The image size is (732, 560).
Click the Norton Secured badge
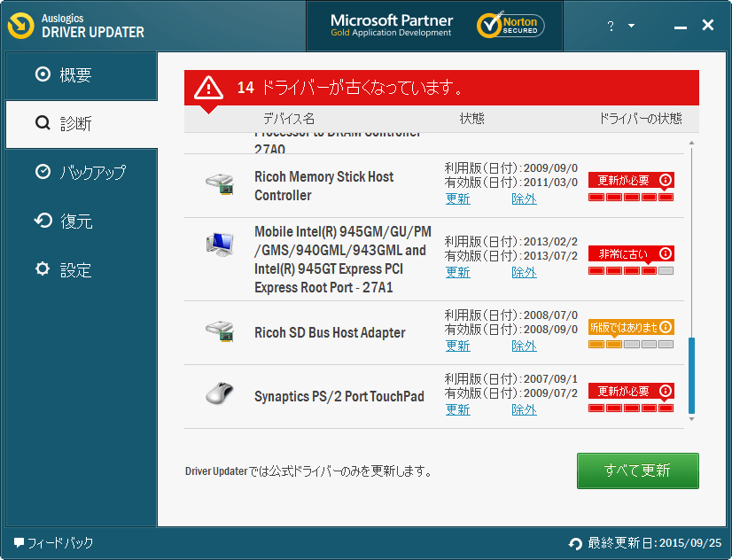click(510, 25)
